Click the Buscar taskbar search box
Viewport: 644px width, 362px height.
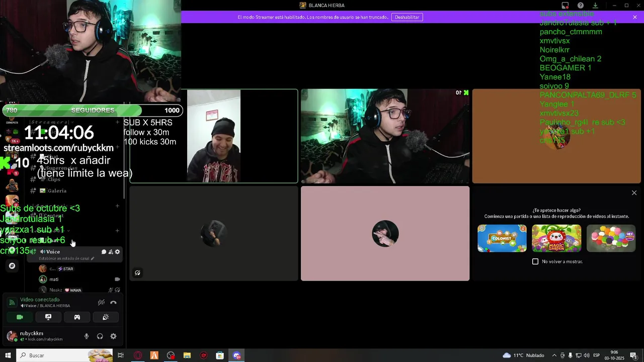(x=64, y=355)
